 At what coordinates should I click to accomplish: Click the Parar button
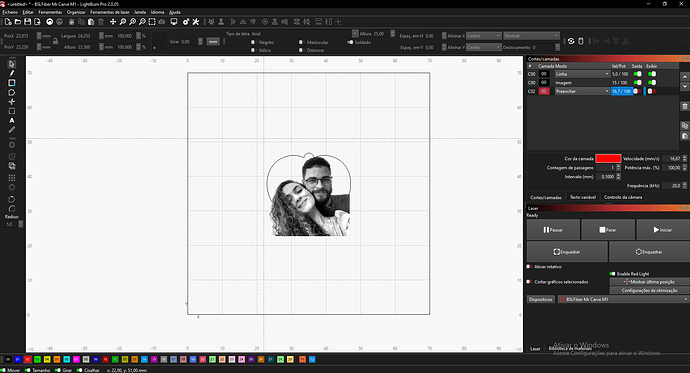point(608,230)
